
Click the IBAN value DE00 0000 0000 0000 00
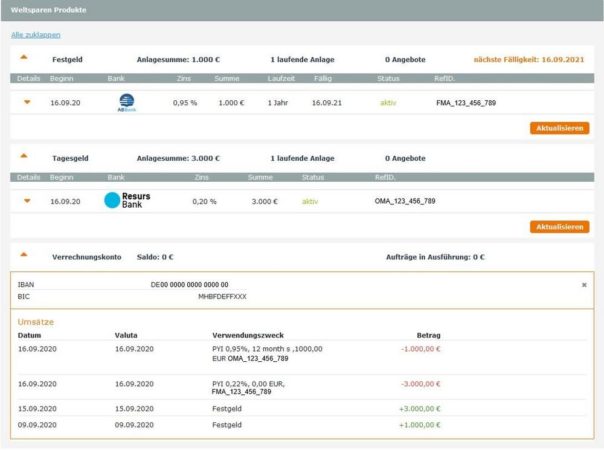(190, 285)
